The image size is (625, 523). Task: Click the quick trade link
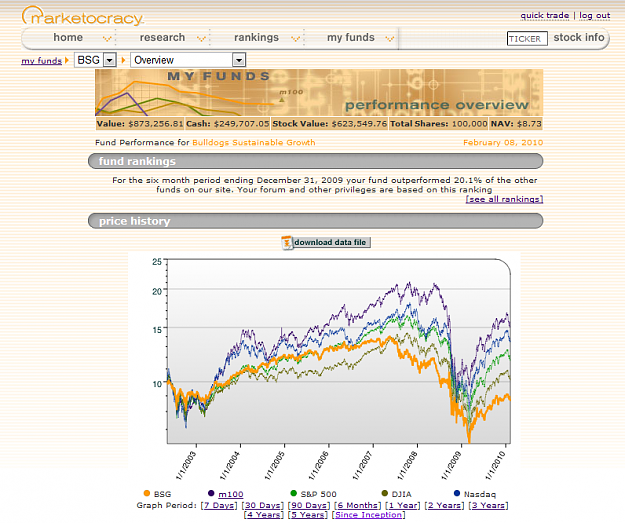click(544, 16)
